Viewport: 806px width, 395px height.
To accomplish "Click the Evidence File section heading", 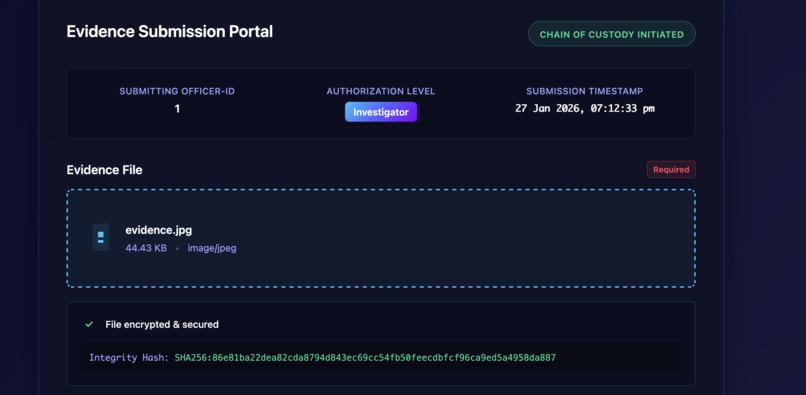I will [x=104, y=170].
